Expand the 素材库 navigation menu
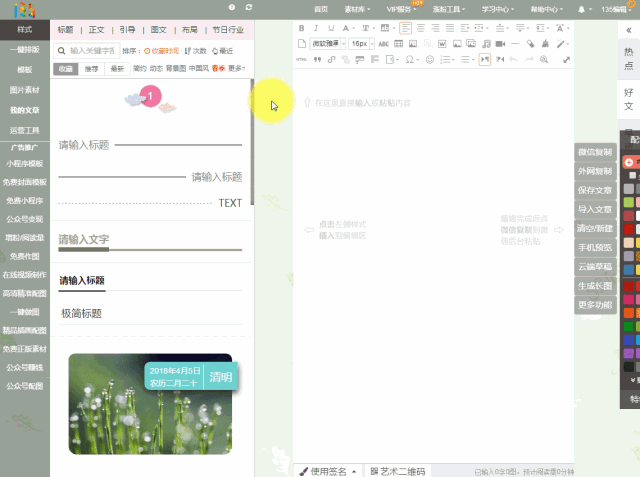The image size is (640, 477). point(357,9)
